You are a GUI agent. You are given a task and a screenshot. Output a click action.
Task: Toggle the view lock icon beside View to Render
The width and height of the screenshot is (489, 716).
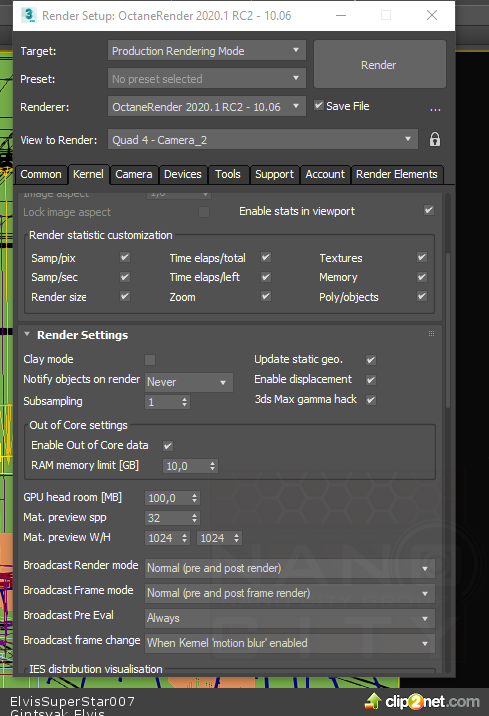(435, 139)
